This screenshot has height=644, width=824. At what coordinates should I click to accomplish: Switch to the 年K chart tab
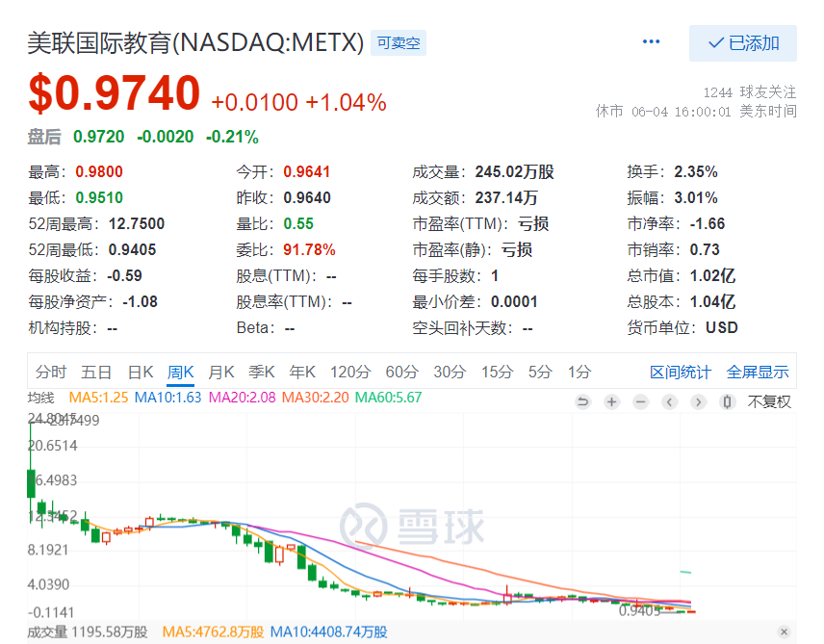pyautogui.click(x=302, y=373)
